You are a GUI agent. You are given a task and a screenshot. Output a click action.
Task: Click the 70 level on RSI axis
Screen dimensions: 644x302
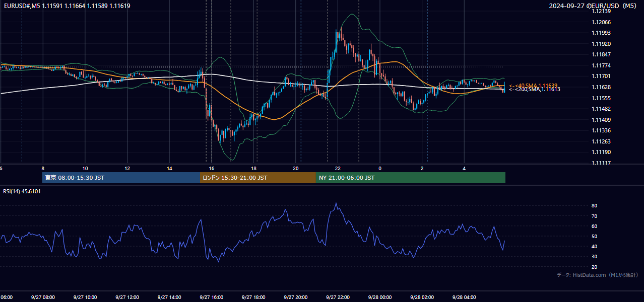point(595,216)
